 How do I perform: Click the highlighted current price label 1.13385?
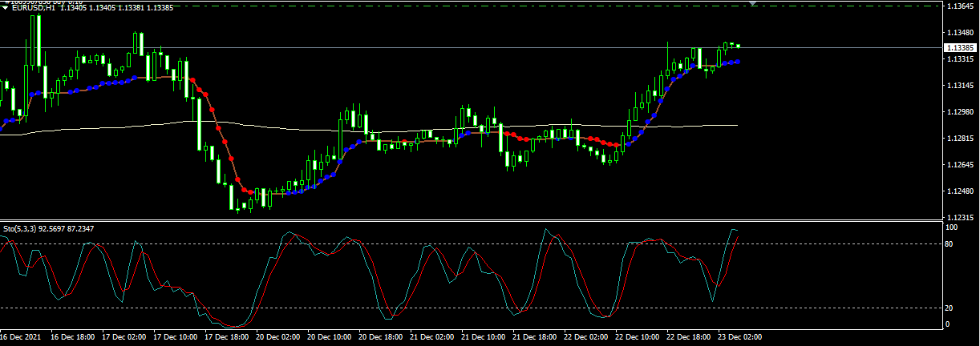(959, 47)
